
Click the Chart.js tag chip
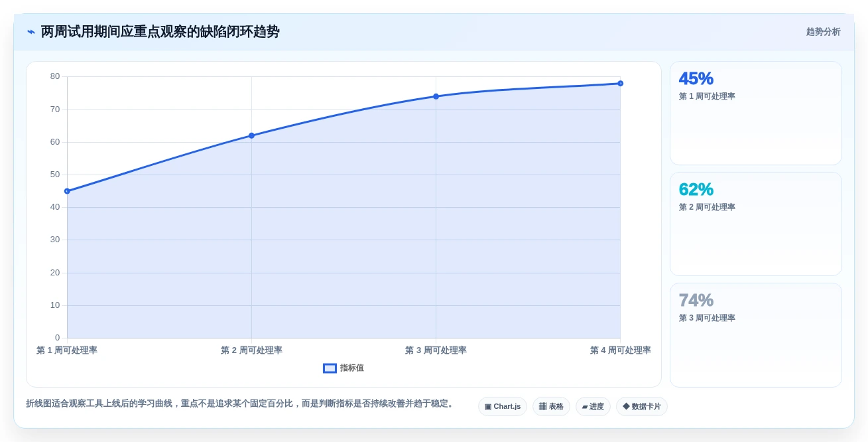[503, 406]
